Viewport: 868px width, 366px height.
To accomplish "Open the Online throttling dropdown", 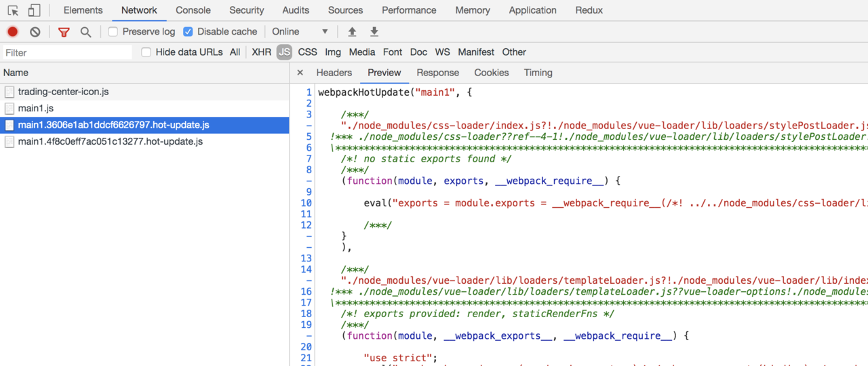I will coord(300,32).
